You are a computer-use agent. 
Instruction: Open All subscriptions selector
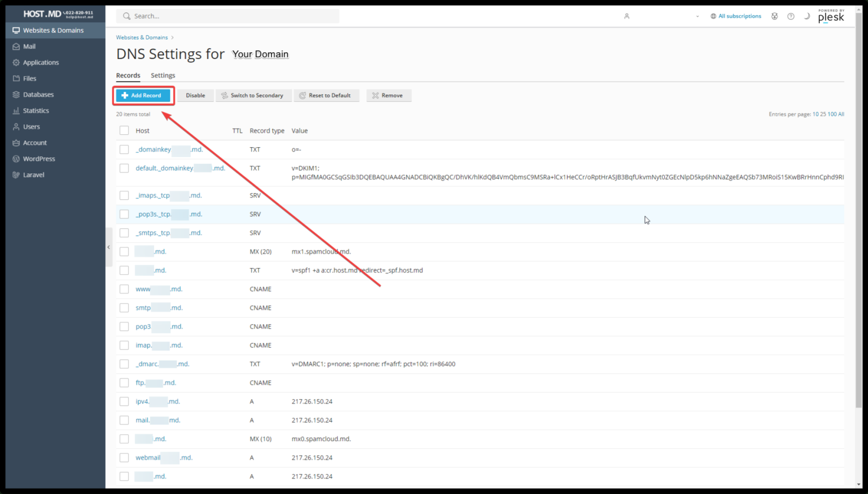[736, 16]
